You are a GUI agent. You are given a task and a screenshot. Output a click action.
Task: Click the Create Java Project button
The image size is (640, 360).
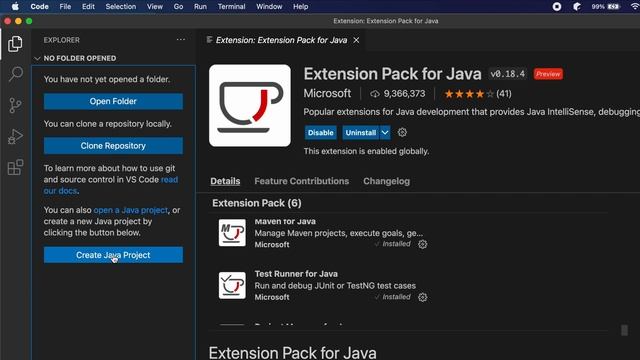tap(113, 255)
